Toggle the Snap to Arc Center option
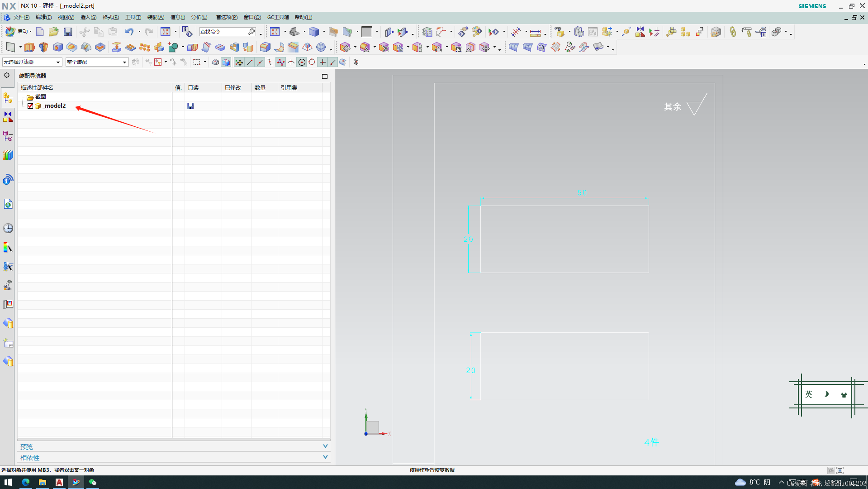This screenshot has height=489, width=868. tap(302, 62)
